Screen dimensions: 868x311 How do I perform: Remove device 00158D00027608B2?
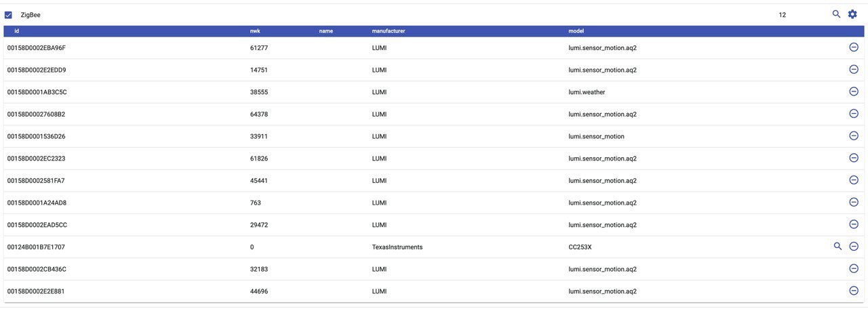pos(854,113)
